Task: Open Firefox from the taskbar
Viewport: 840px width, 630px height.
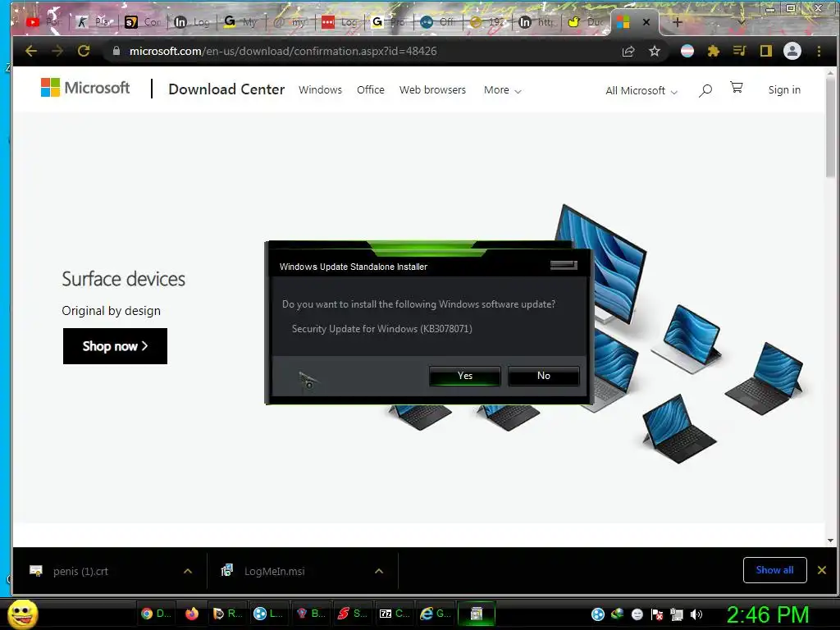Action: point(192,614)
